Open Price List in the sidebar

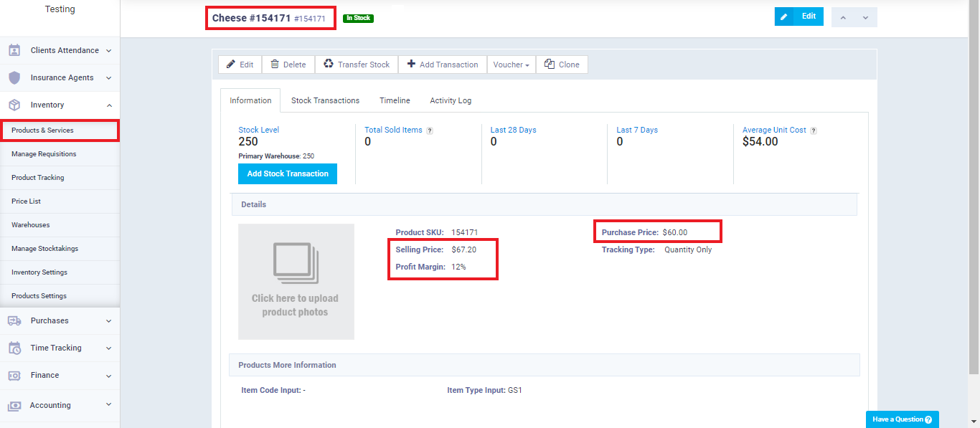[26, 201]
